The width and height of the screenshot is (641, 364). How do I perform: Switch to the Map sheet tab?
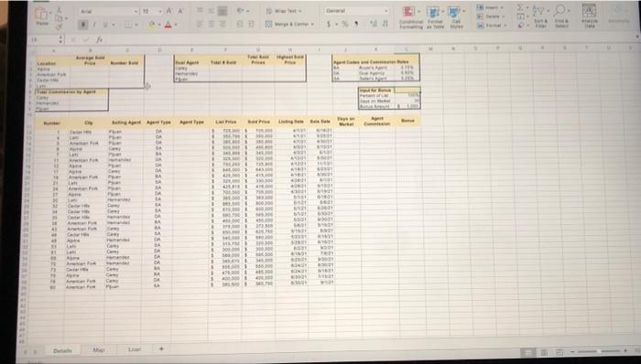pos(99,350)
